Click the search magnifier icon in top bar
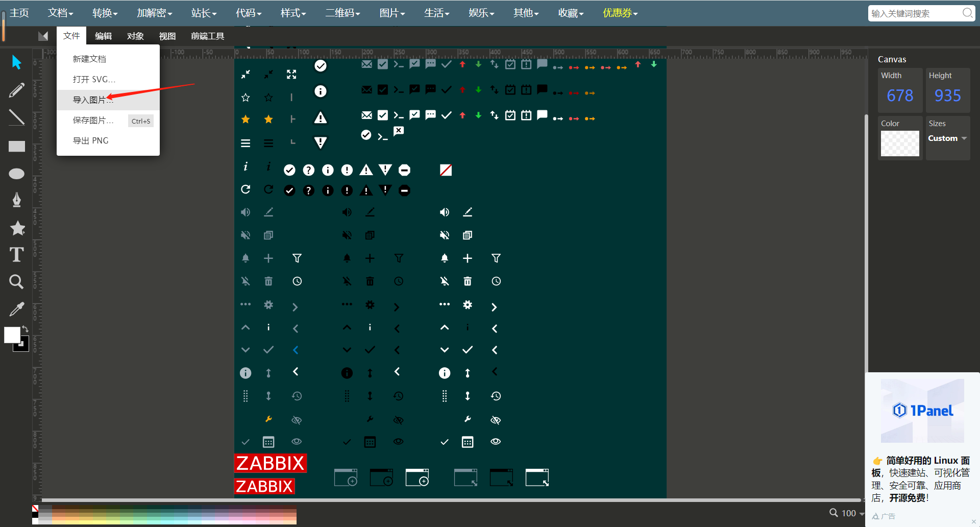 [x=967, y=13]
